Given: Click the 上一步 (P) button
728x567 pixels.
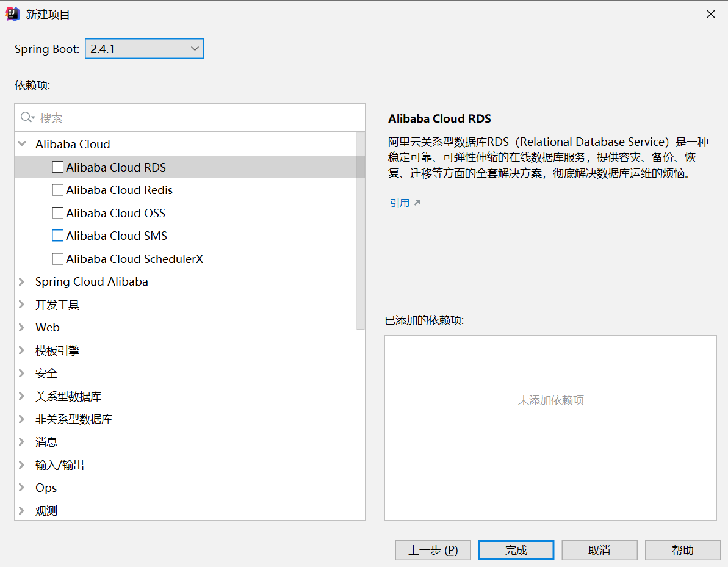Looking at the screenshot, I should [433, 551].
